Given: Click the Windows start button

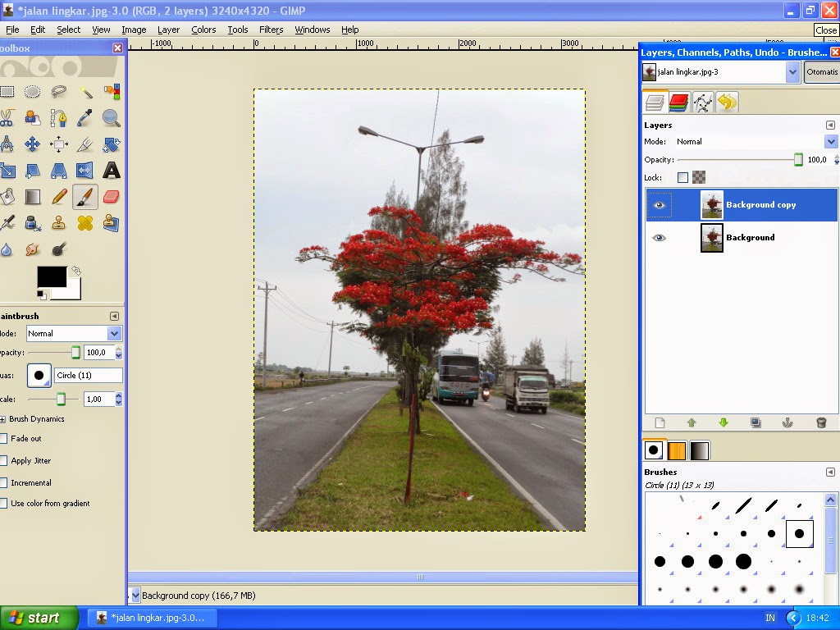Looking at the screenshot, I should pos(39,618).
